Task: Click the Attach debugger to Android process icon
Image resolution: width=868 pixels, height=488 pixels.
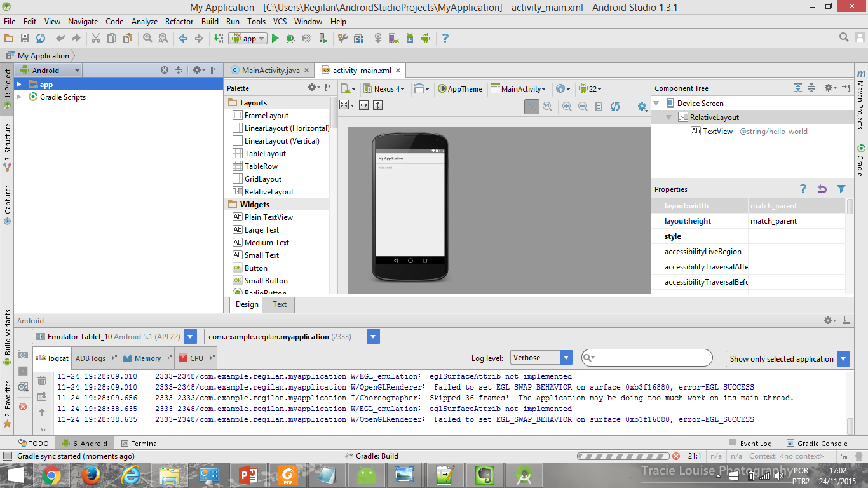Action: (x=323, y=38)
